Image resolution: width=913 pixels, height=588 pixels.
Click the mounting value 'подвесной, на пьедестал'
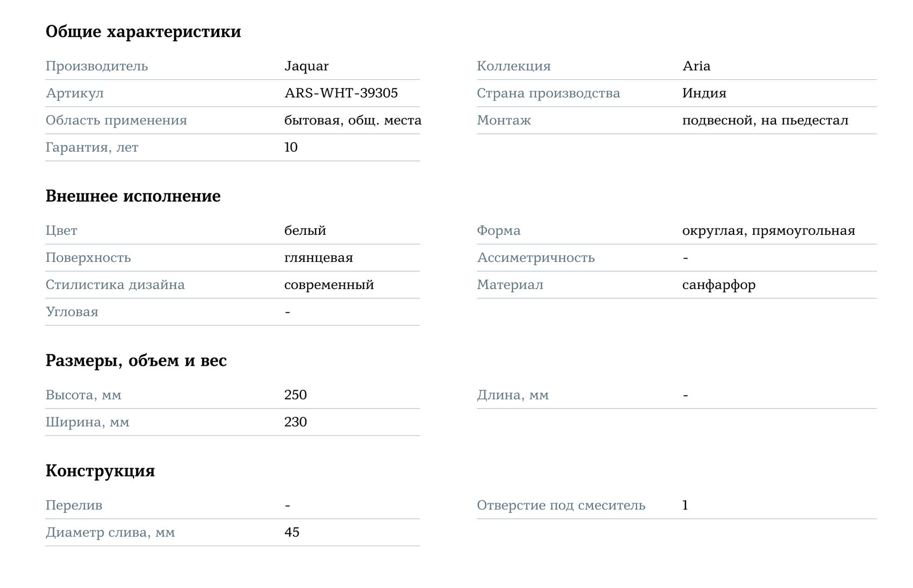click(x=765, y=120)
